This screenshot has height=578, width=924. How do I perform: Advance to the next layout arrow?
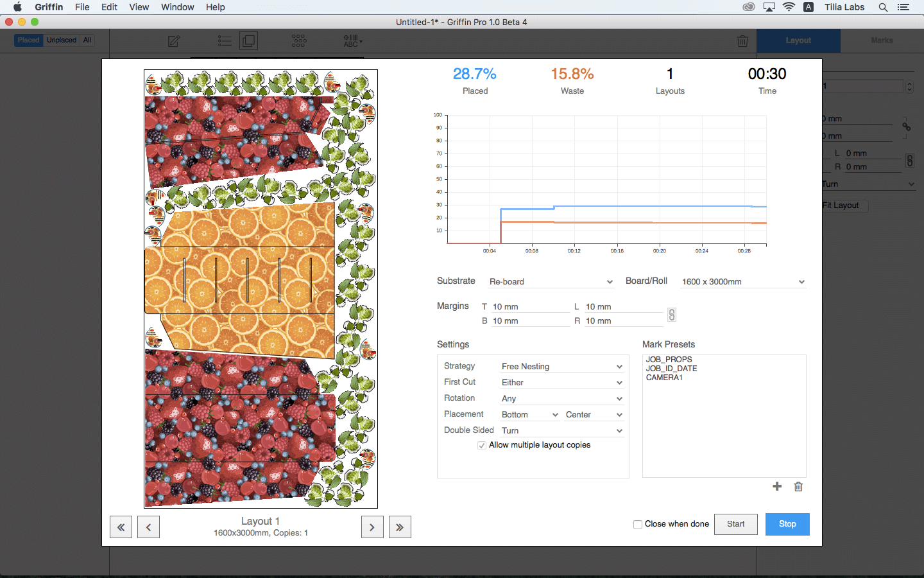pos(372,527)
